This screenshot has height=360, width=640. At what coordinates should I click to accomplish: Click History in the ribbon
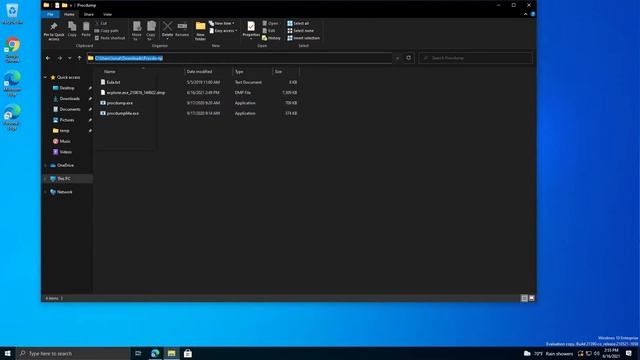coord(271,38)
